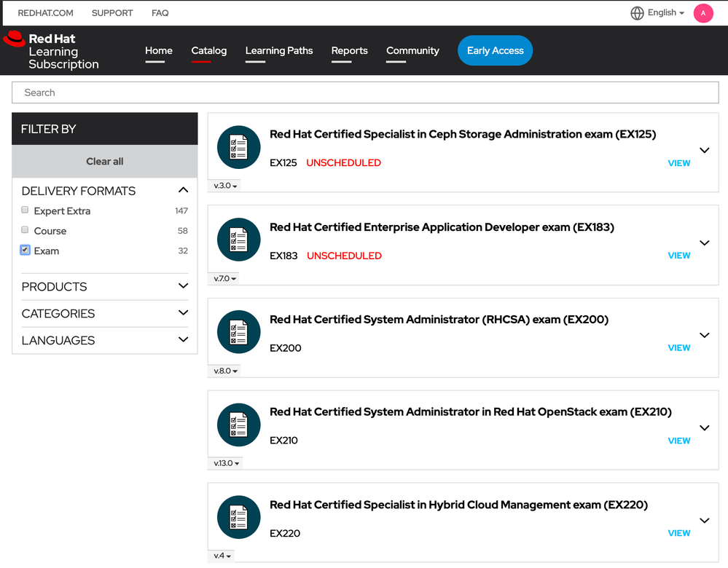This screenshot has height=568, width=728.
Task: Open the pink user avatar menu
Action: (x=703, y=13)
